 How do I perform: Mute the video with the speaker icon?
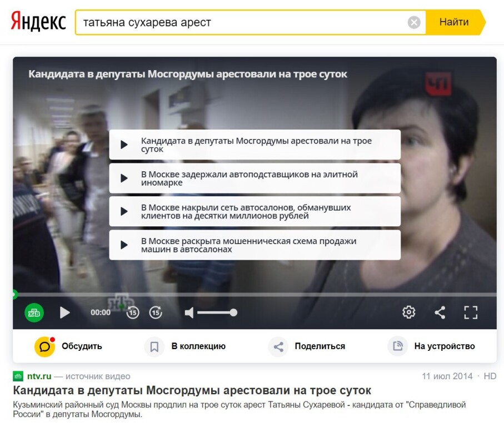(x=189, y=313)
